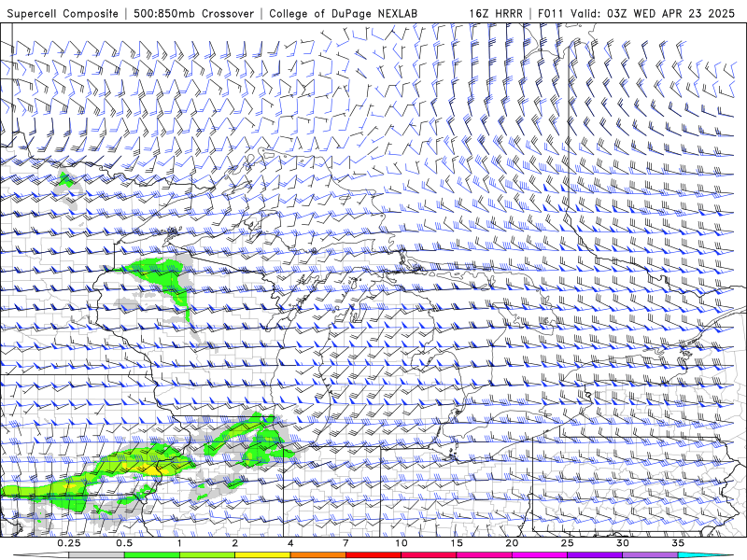Click the "35" legend value
Image resolution: width=747 pixels, height=560 pixels.
[678, 543]
